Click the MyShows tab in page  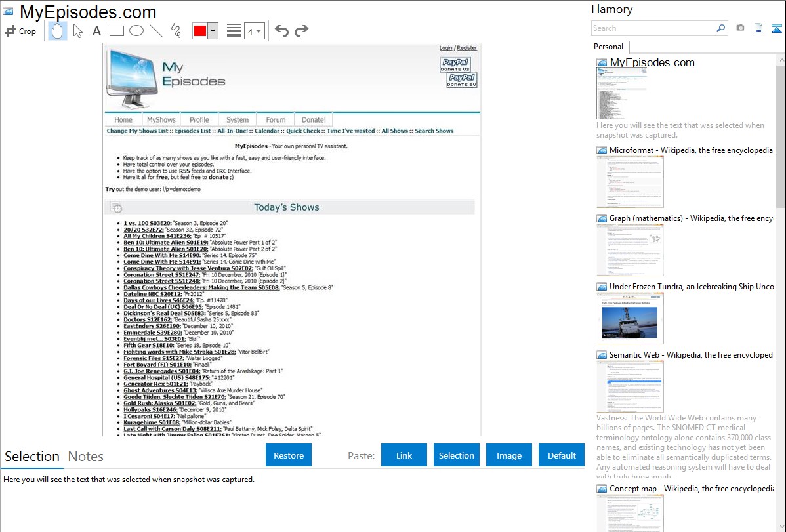161,120
